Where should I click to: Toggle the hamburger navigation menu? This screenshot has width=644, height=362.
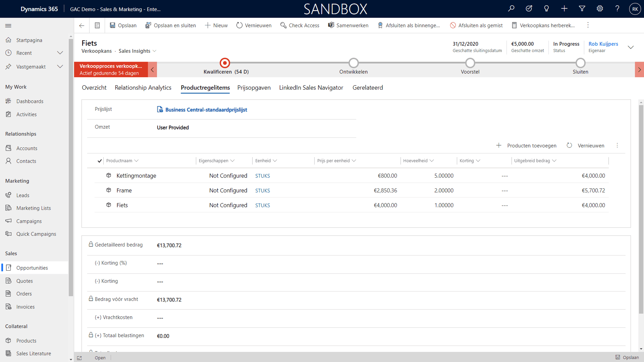point(8,26)
